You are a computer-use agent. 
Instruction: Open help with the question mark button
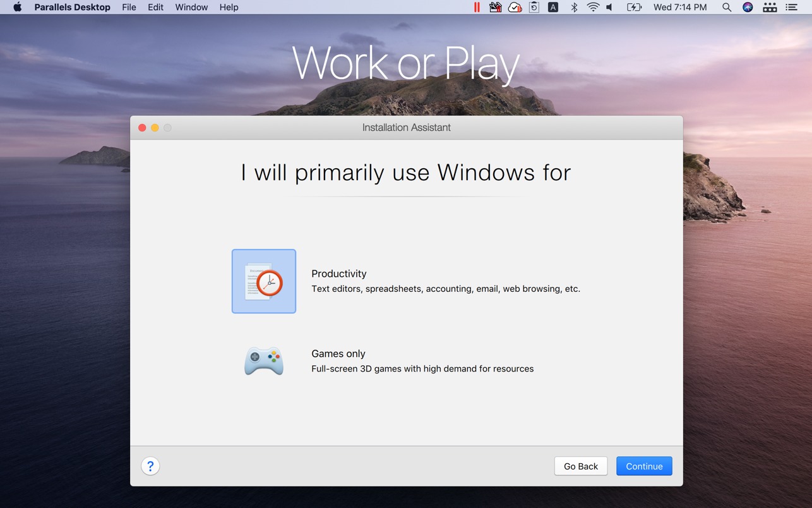pyautogui.click(x=150, y=466)
